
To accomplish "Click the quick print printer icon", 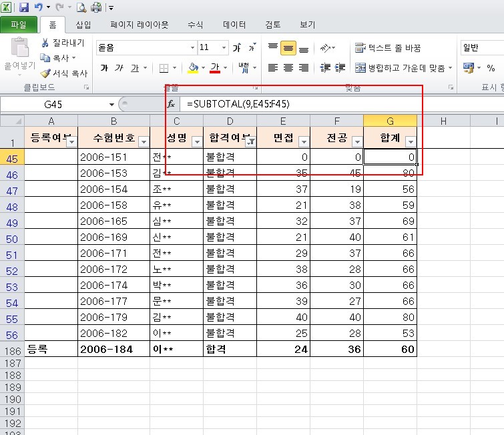I will pyautogui.click(x=96, y=7).
